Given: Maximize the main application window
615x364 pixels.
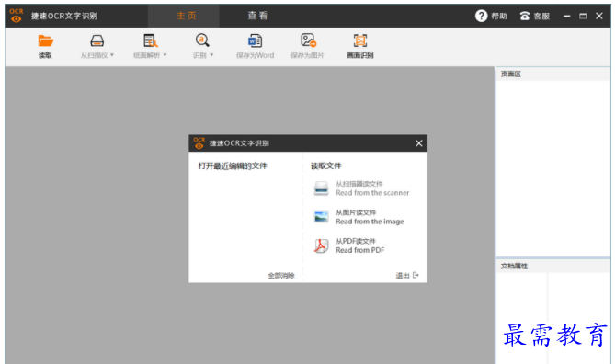Looking at the screenshot, I should (583, 16).
